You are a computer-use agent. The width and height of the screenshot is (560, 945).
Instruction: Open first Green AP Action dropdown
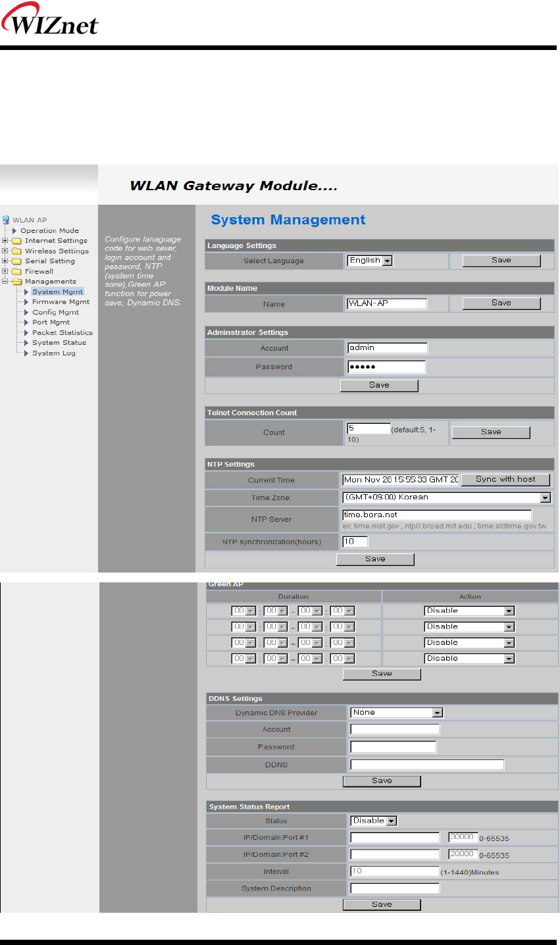tap(469, 611)
